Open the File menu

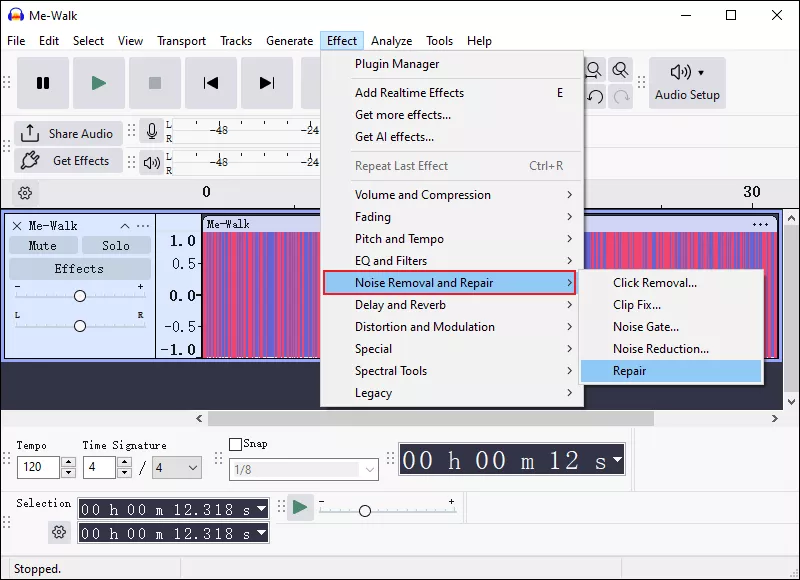click(x=16, y=41)
